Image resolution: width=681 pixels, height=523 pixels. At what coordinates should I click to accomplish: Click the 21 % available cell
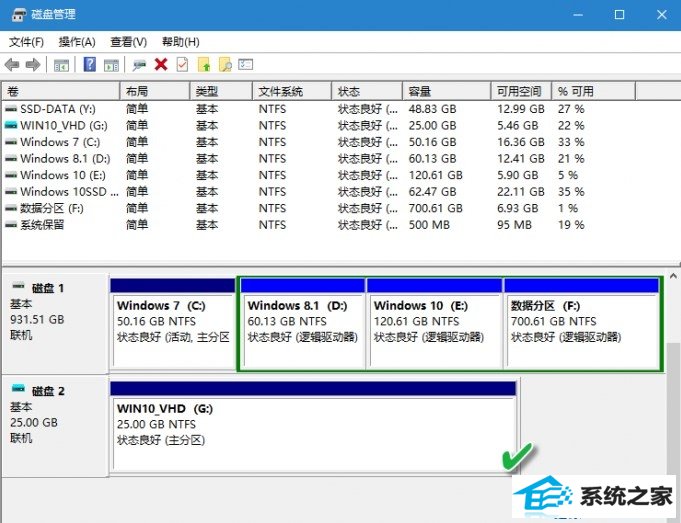click(571, 159)
